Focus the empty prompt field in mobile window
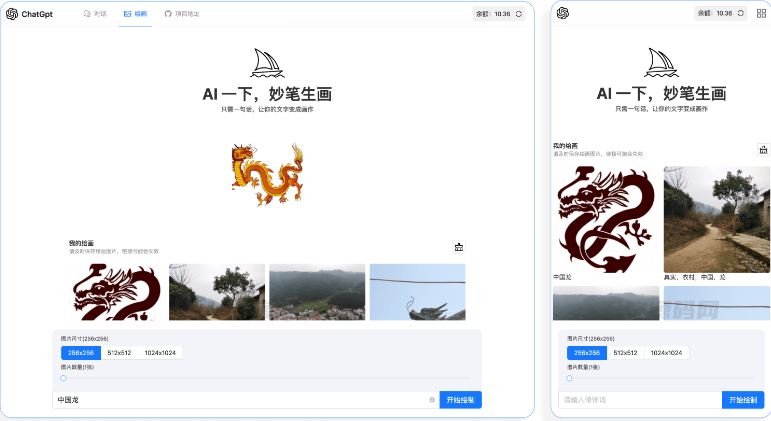Image resolution: width=771 pixels, height=421 pixels. point(640,400)
